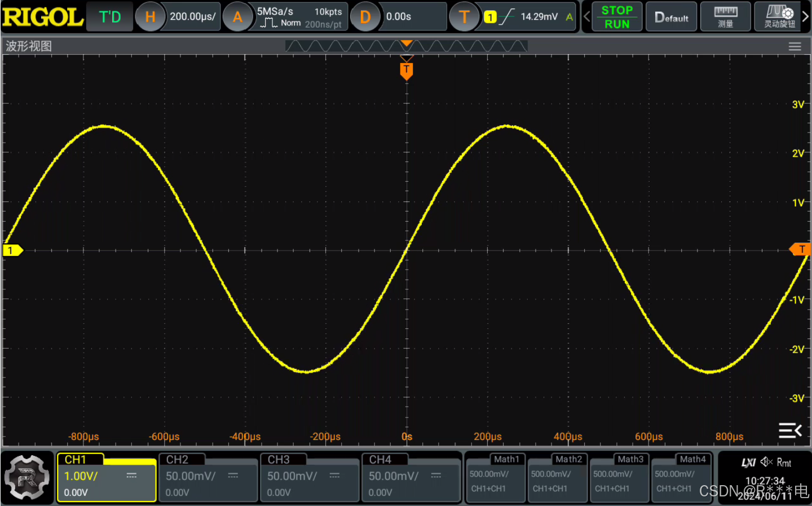Open the 5MSa/s sample rate panel
Image resolution: width=812 pixels, height=506 pixels.
coord(275,11)
